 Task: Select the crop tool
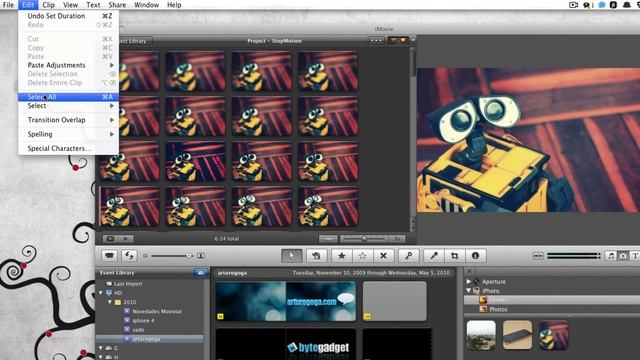pos(454,256)
